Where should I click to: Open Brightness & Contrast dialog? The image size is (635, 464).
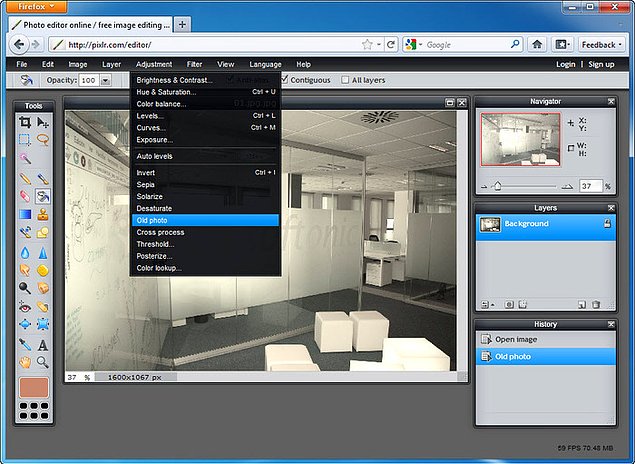click(x=205, y=80)
